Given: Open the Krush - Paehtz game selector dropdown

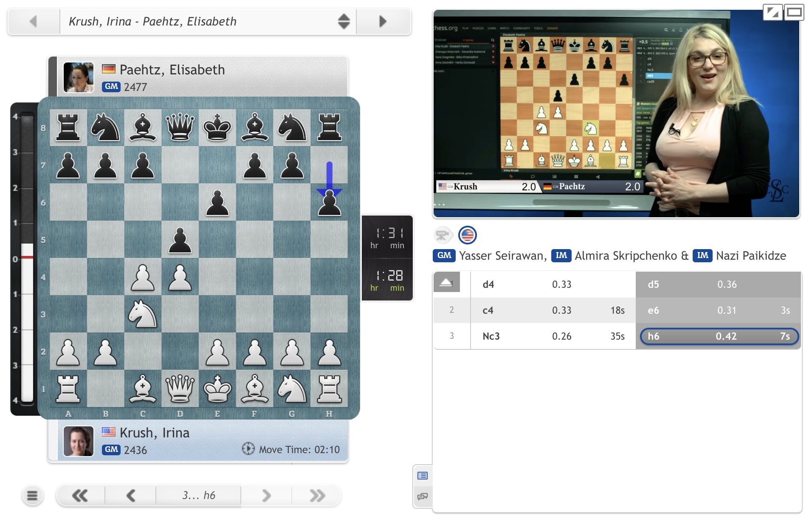Looking at the screenshot, I should [x=343, y=21].
